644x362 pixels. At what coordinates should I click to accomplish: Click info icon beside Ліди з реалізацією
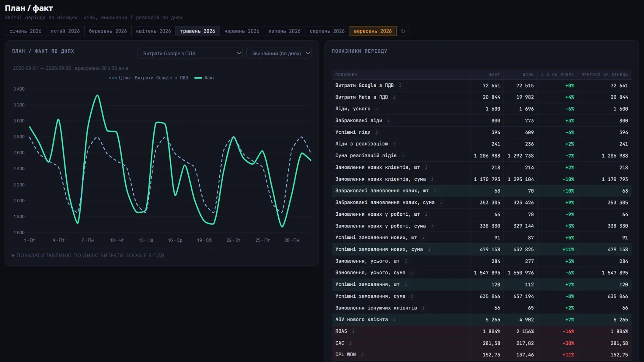coord(394,144)
